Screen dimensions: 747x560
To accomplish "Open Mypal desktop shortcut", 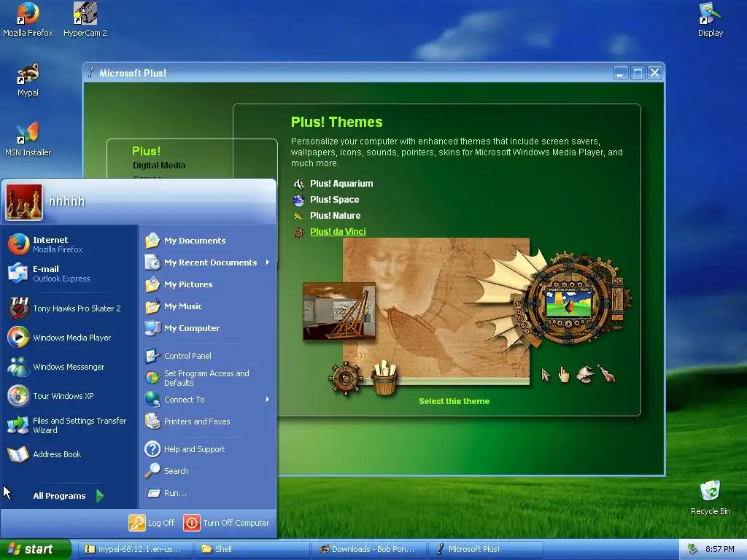I will pos(28,79).
